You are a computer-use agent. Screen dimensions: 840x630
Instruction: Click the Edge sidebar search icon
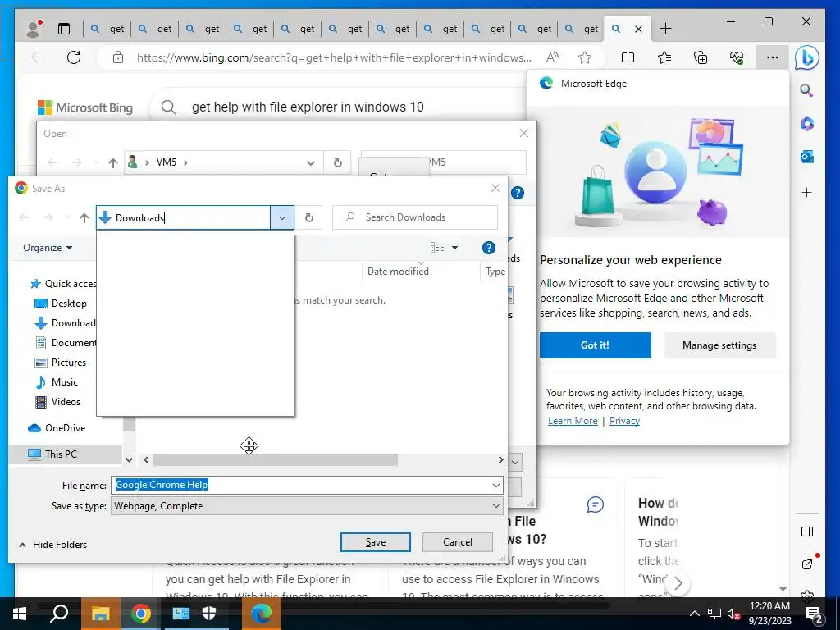[806, 90]
